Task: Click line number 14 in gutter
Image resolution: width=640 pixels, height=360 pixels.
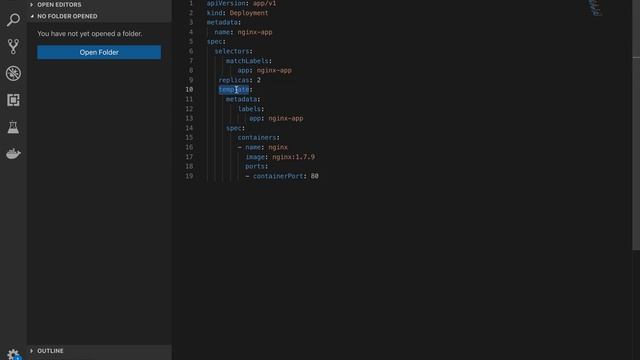Action: (x=189, y=128)
